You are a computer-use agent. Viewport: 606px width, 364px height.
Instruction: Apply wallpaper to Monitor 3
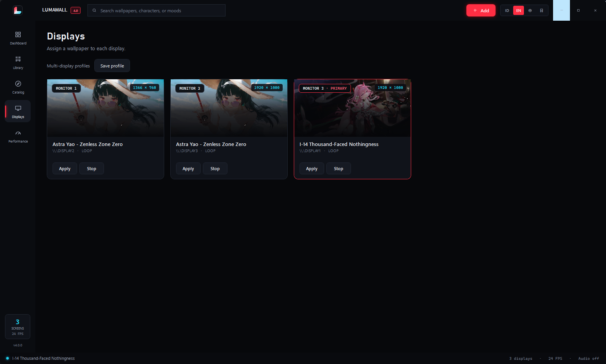[312, 169]
